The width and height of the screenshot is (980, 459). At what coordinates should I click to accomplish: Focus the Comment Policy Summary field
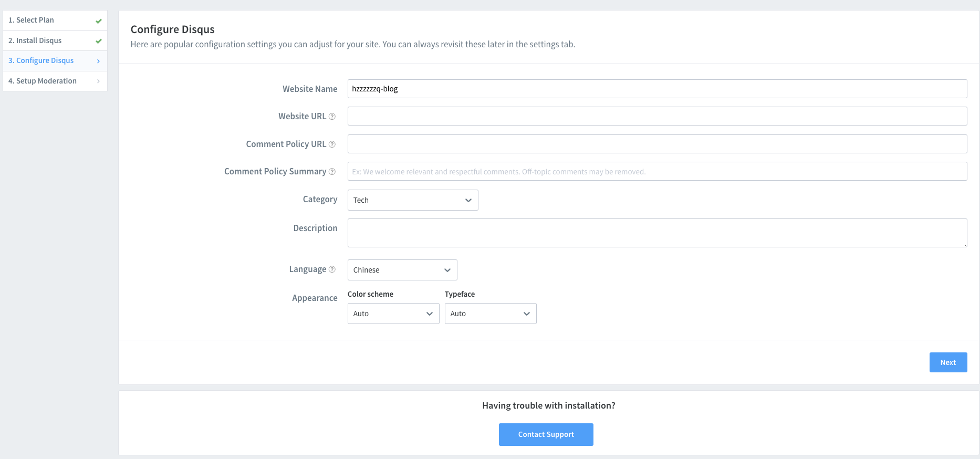tap(657, 171)
